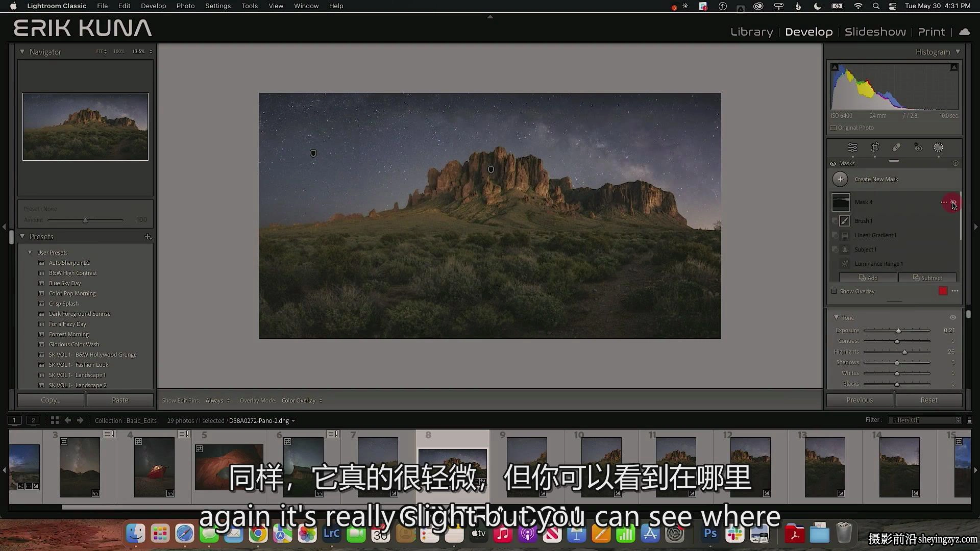Open Mask 4 three-dot options menu

click(x=944, y=203)
